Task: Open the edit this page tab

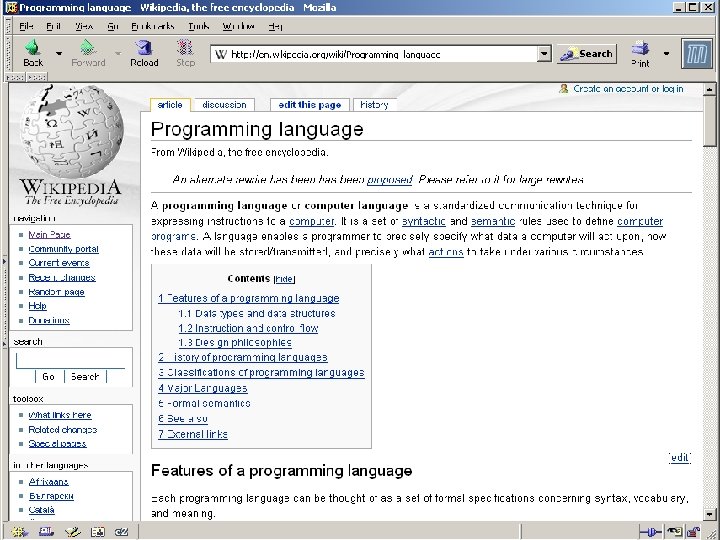Action: (x=309, y=105)
